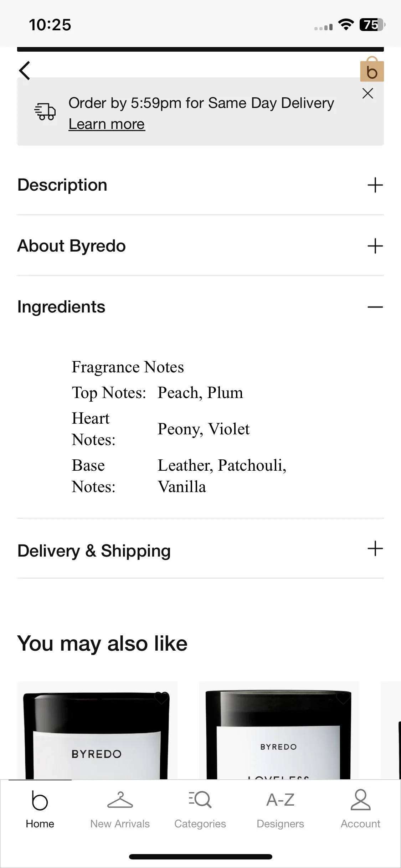This screenshot has height=868, width=401.
Task: Open the shopping bag icon
Action: coord(372,69)
